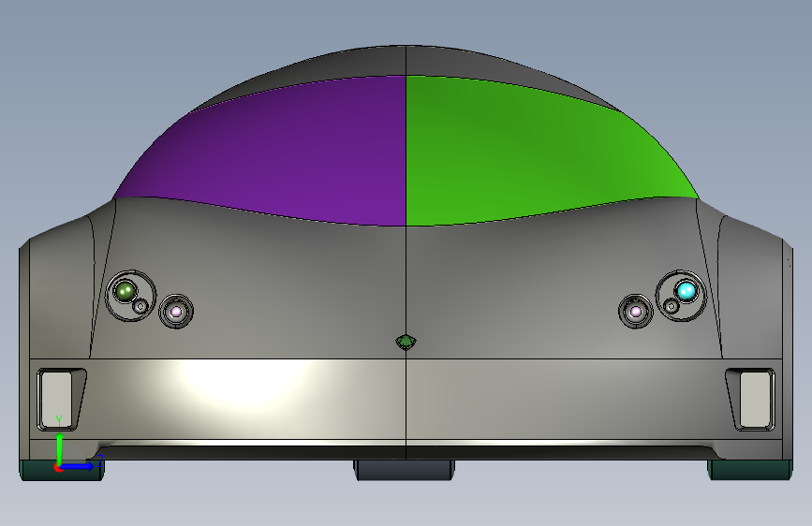812x526 pixels.
Task: Pick the right wheel beneath the body
Action: (x=750, y=470)
